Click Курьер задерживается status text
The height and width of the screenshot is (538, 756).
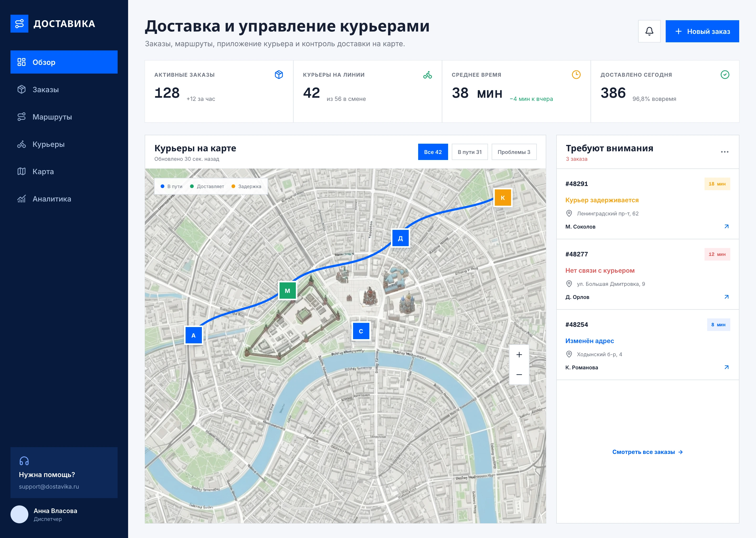coord(602,200)
